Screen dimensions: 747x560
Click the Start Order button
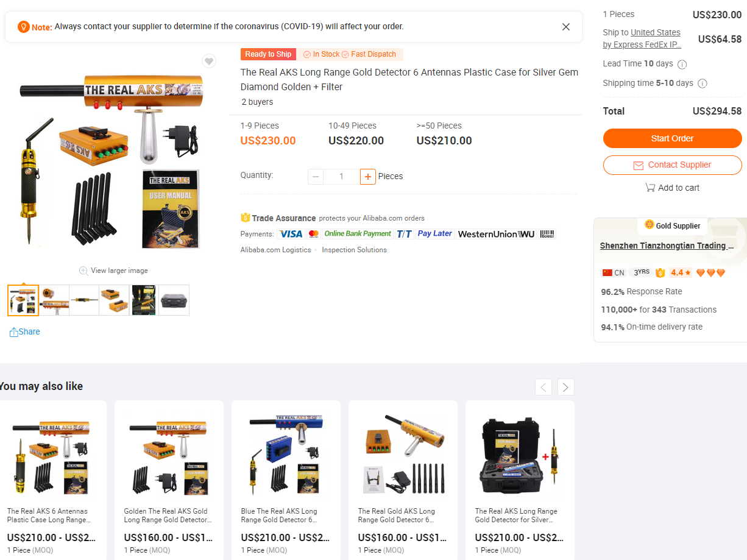[x=672, y=138]
